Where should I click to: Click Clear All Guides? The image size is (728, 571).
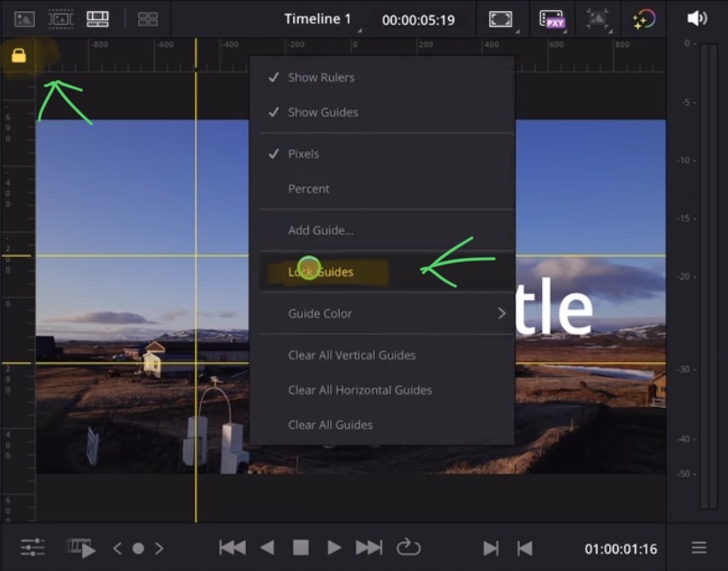pyautogui.click(x=330, y=425)
